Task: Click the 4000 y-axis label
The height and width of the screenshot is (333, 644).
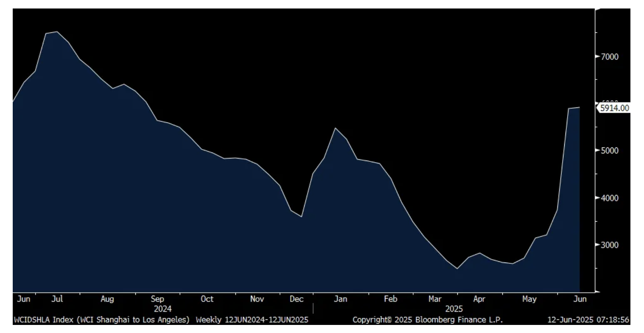Action: click(x=610, y=198)
